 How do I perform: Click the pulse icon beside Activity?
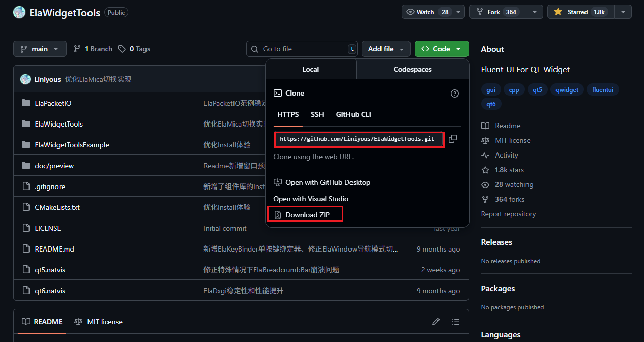pyautogui.click(x=485, y=155)
